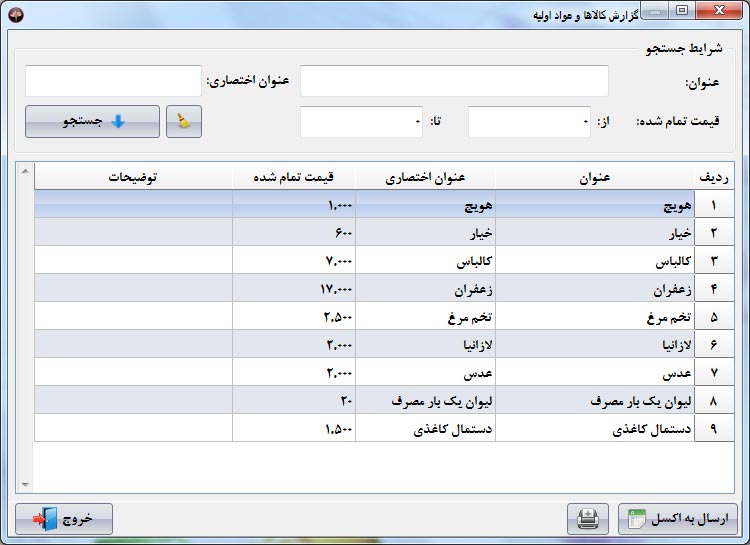This screenshot has width=750, height=545.
Task: Click the price cell ۶۰۰ of خیار
Action: (294, 233)
